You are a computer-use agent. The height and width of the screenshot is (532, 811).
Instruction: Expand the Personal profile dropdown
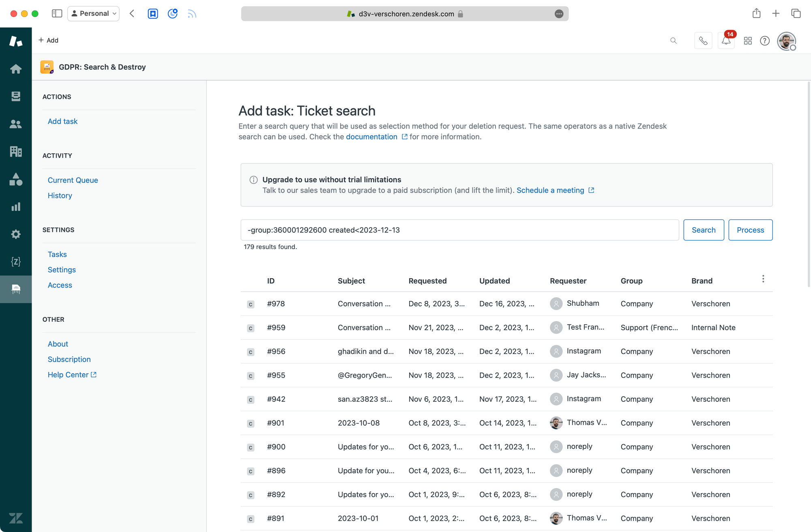click(x=94, y=13)
